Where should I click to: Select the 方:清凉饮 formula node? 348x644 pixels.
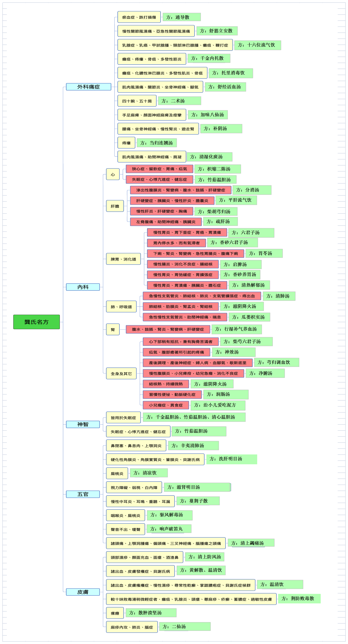(x=149, y=473)
